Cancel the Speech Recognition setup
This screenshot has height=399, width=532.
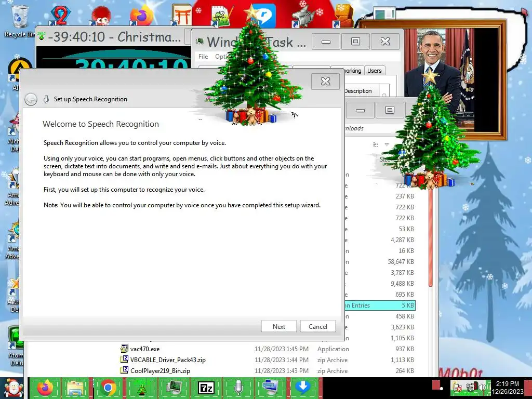click(x=318, y=326)
